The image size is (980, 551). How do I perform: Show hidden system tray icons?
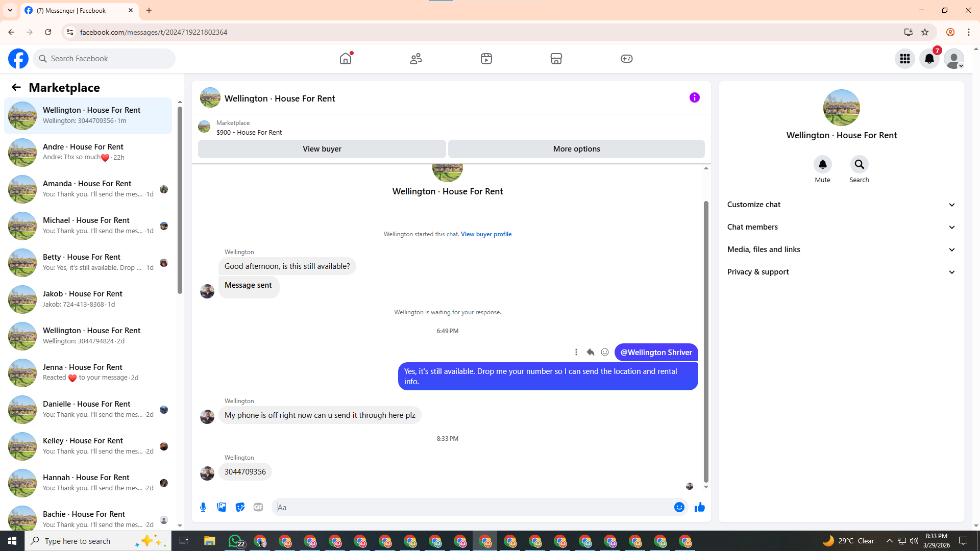tap(890, 541)
